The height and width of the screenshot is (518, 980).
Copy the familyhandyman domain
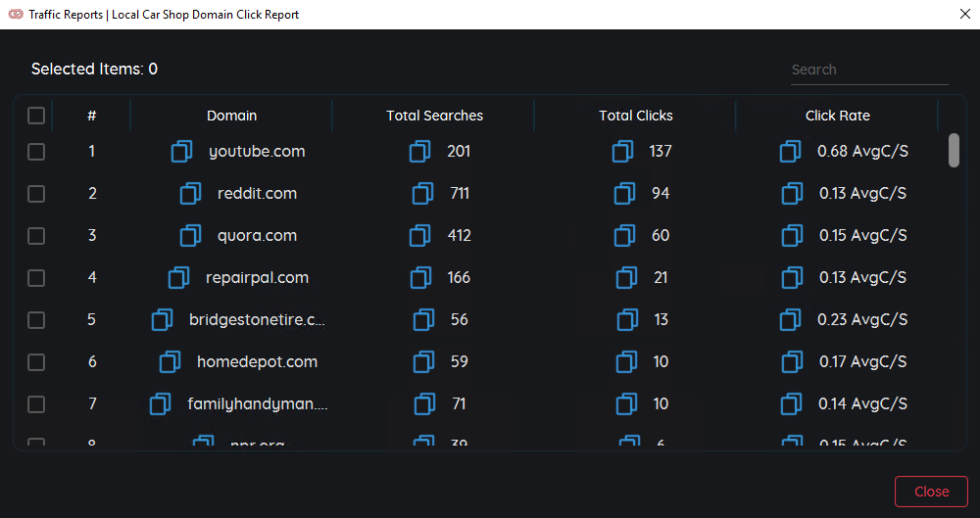tap(161, 403)
